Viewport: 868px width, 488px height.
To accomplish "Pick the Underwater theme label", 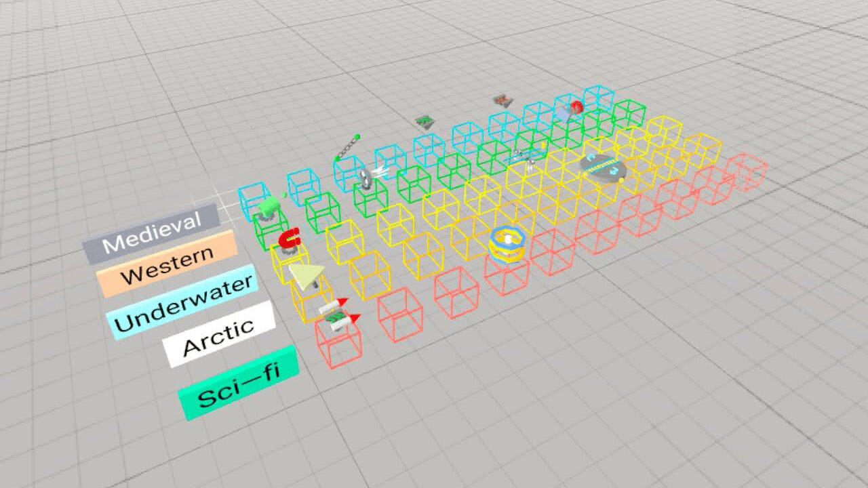I will coord(183,301).
